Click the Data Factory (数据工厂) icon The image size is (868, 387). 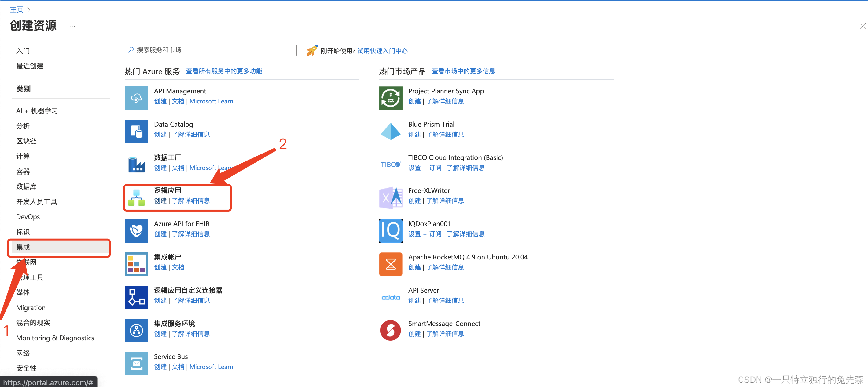[x=136, y=164]
